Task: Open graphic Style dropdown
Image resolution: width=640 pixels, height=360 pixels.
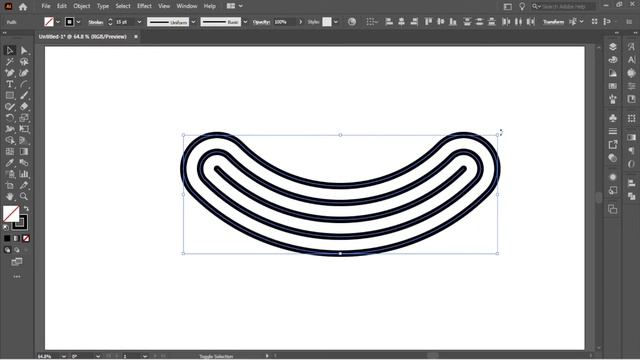Action: [x=336, y=22]
